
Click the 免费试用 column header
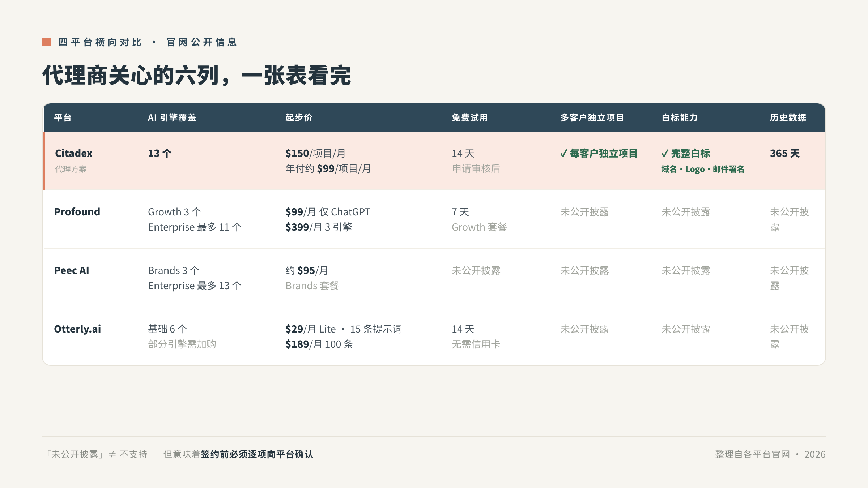coord(470,117)
